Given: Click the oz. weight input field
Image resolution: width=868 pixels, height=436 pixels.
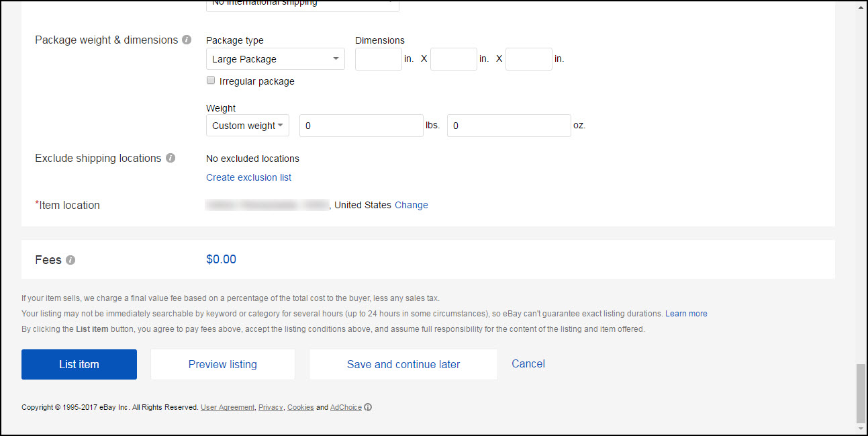Looking at the screenshot, I should coord(509,126).
